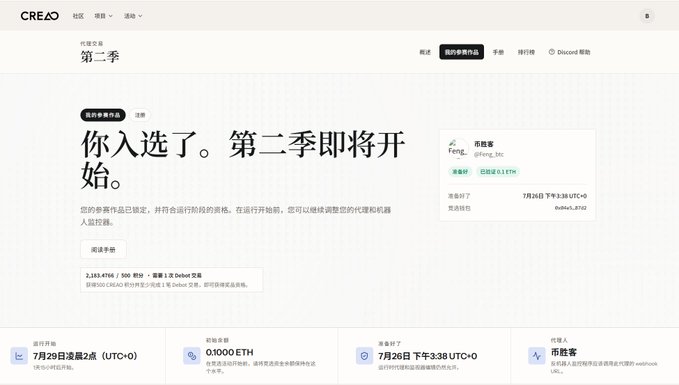Click the CREAO logo

(x=40, y=16)
